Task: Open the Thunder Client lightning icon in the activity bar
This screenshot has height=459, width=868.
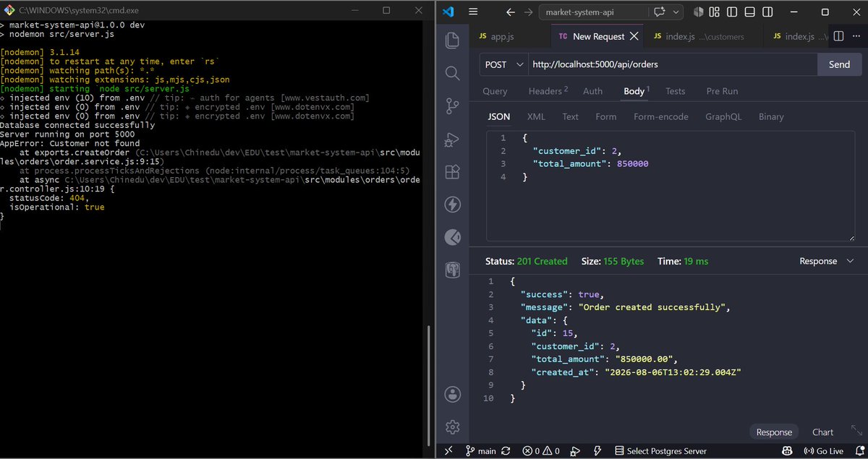Action: 453,205
